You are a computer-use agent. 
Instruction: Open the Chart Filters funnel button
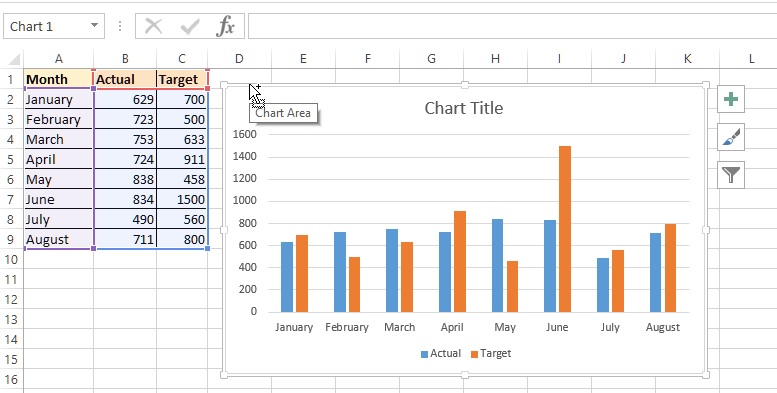pyautogui.click(x=731, y=175)
